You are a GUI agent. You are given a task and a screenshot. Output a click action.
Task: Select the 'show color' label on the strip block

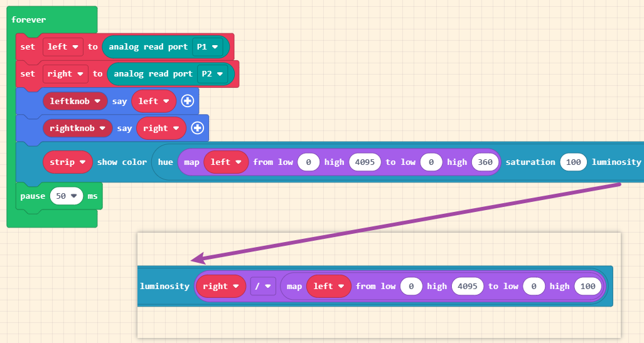click(122, 162)
